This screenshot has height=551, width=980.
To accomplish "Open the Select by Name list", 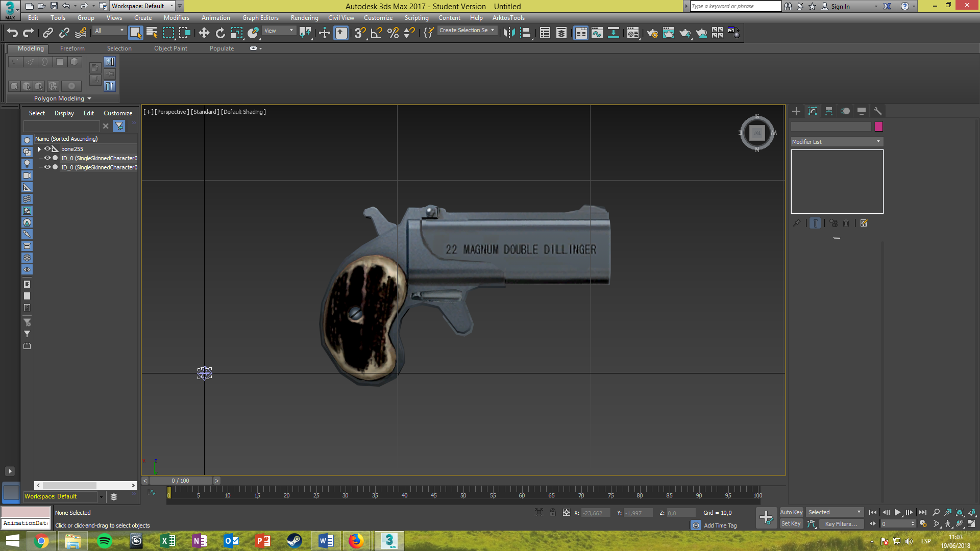I will [x=152, y=33].
